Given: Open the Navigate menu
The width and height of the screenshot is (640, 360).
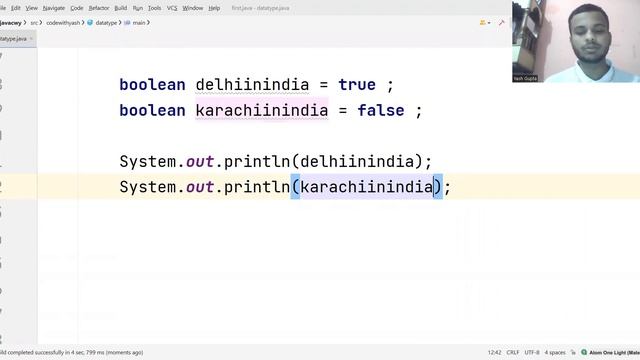Looking at the screenshot, I should point(53,8).
